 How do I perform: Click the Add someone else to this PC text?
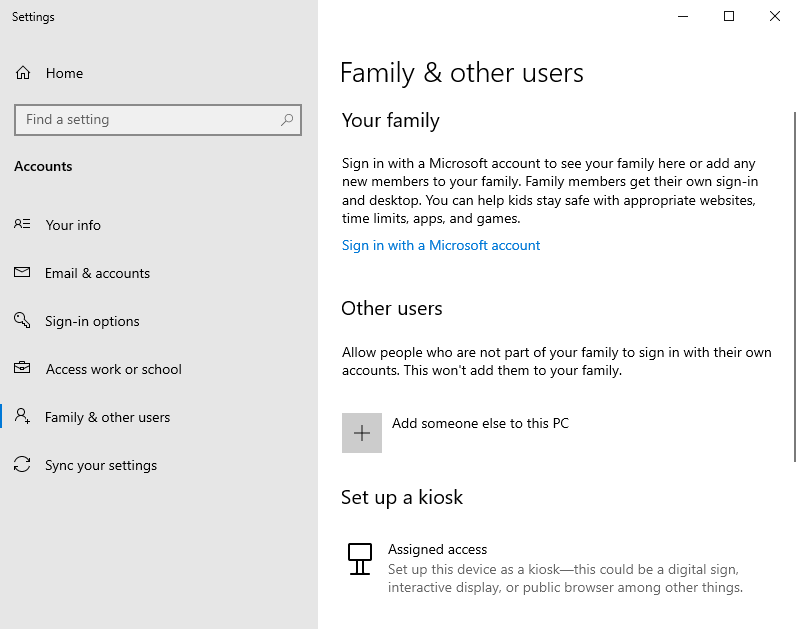pos(480,423)
